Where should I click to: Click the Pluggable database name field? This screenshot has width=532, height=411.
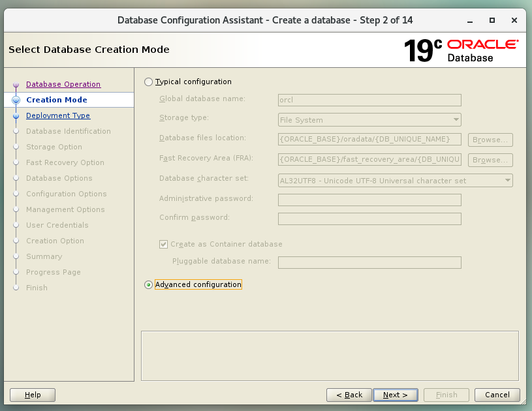coord(369,262)
